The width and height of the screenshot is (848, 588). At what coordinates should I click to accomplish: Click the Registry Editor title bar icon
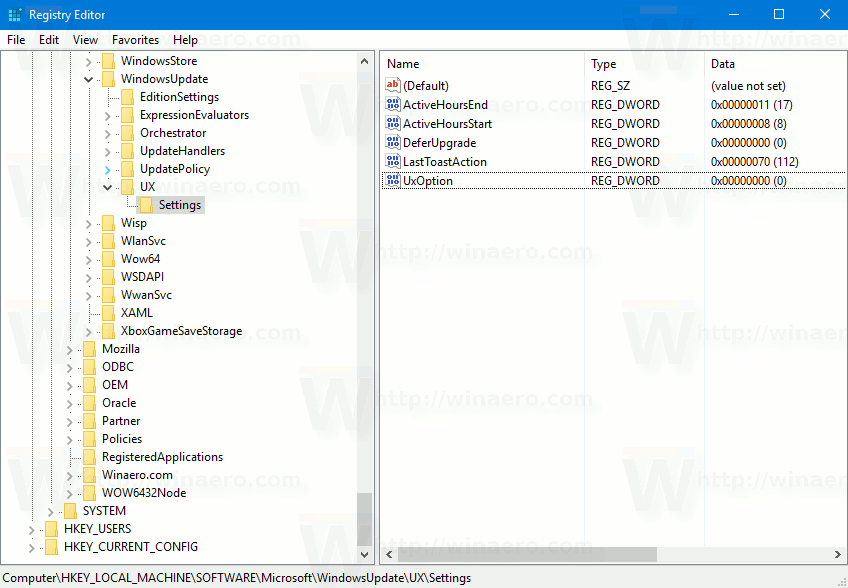pyautogui.click(x=14, y=15)
